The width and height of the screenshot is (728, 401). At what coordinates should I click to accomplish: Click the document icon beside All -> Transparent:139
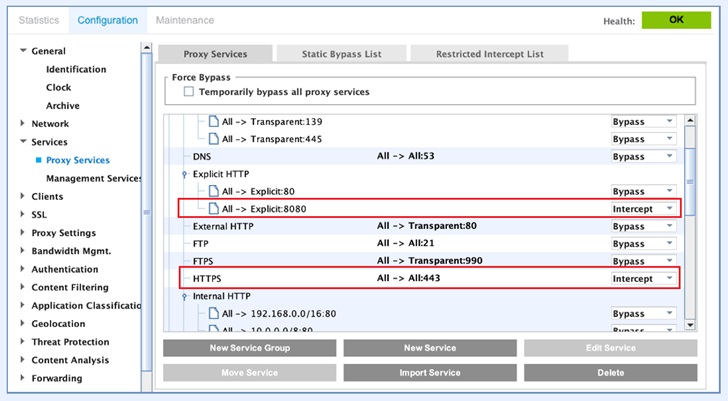click(x=211, y=121)
